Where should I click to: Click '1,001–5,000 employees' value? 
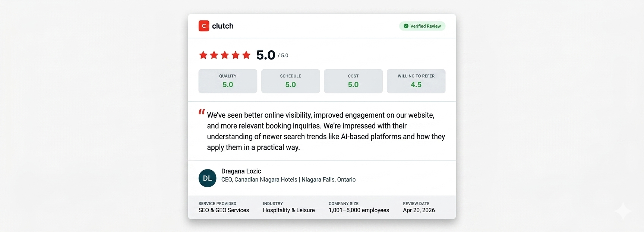(x=359, y=210)
